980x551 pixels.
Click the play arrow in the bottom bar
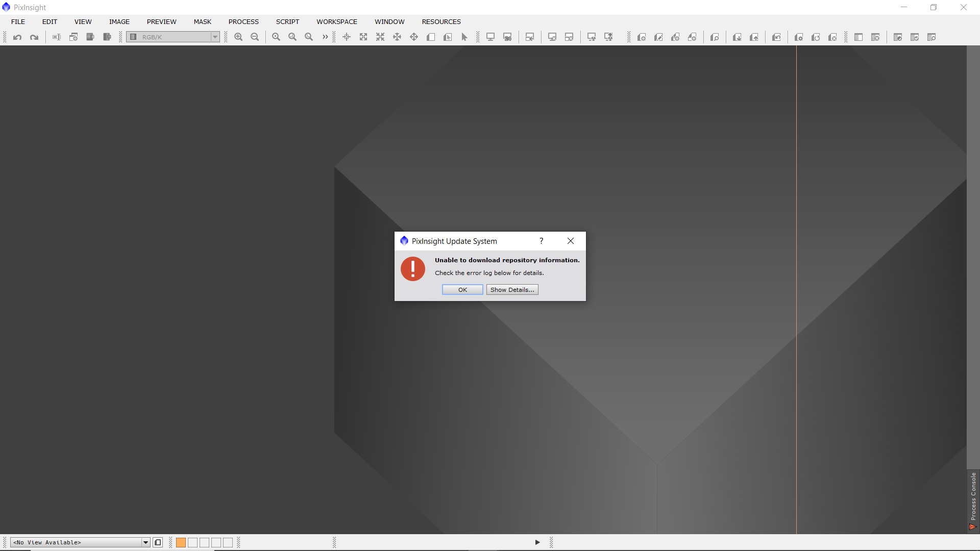537,542
